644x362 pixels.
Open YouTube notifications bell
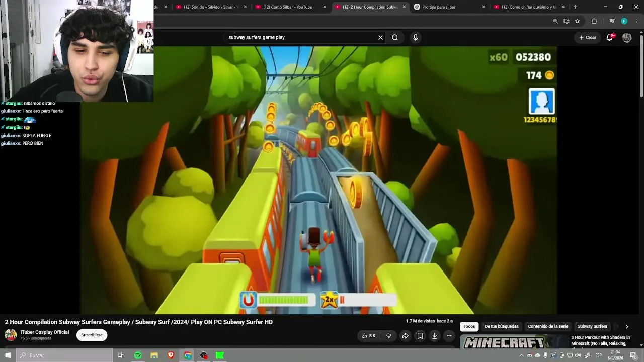pyautogui.click(x=610, y=37)
